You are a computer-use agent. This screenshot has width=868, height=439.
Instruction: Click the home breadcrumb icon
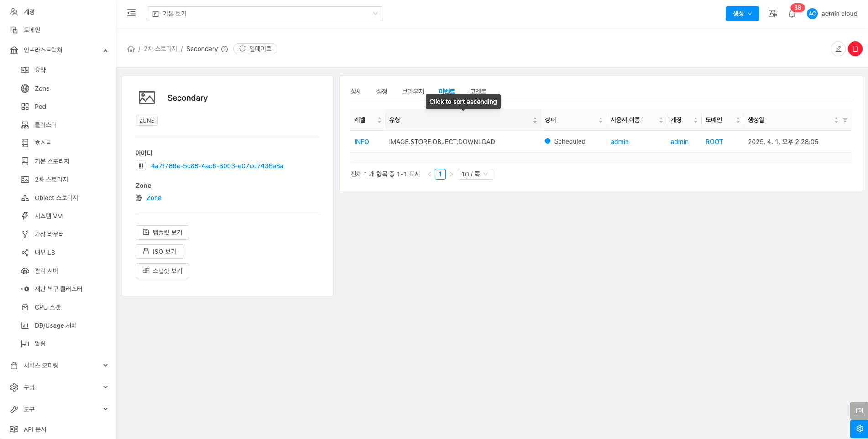tap(131, 49)
